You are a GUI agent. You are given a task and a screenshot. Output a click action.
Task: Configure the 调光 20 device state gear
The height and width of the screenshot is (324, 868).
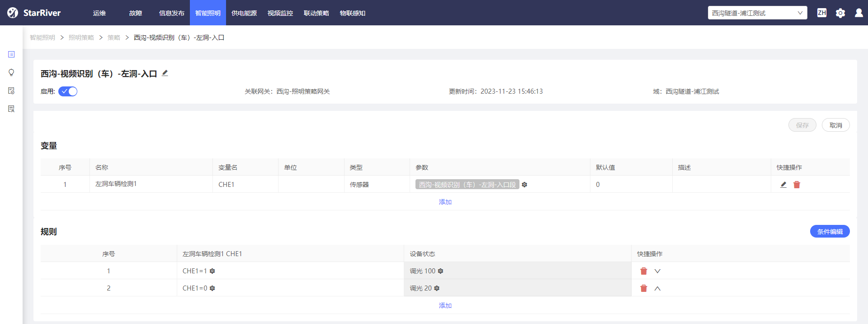click(x=437, y=288)
